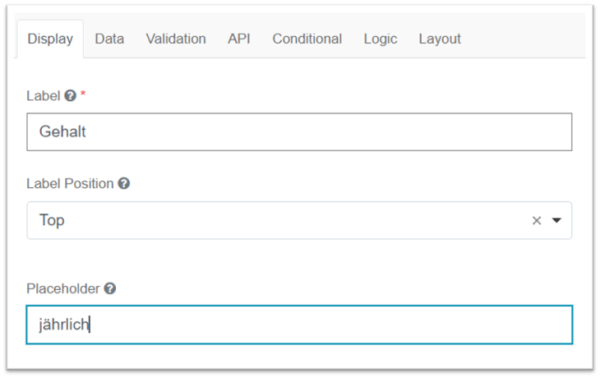Image resolution: width=600 pixels, height=378 pixels.
Task: Clear the Top selection with the X icon
Action: [x=536, y=220]
